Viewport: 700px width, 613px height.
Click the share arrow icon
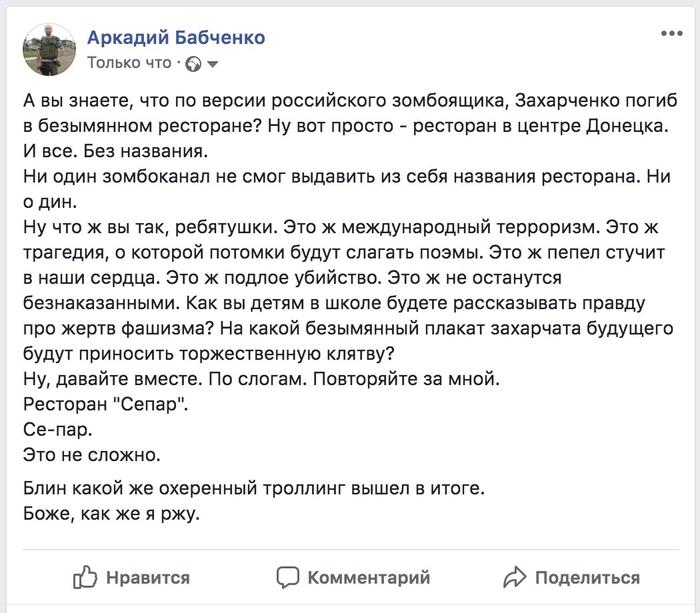coord(515,577)
